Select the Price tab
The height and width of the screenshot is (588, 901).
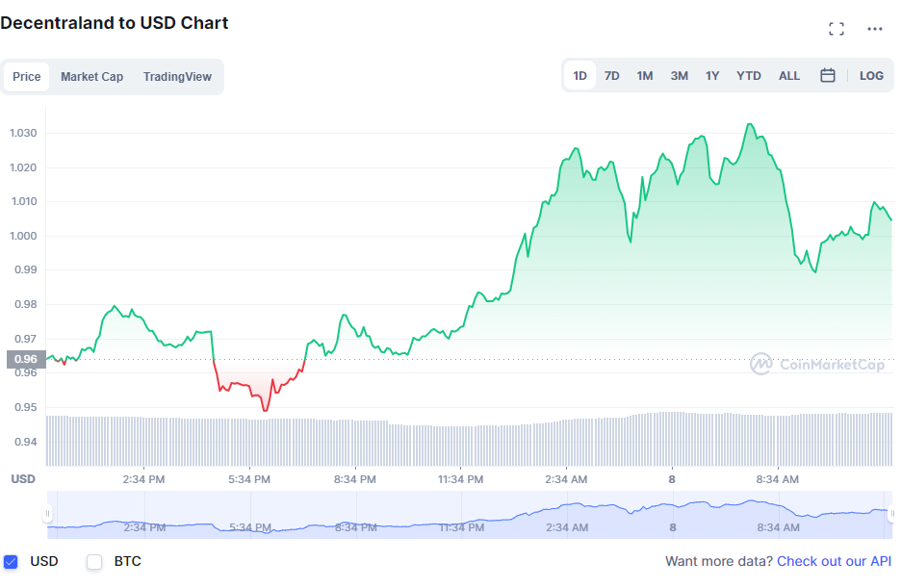click(26, 76)
